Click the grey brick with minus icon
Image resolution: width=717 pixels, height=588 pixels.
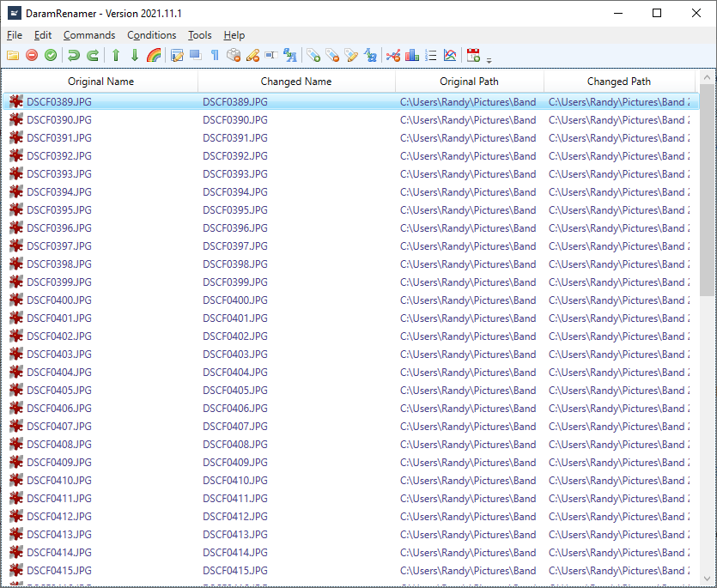(234, 55)
